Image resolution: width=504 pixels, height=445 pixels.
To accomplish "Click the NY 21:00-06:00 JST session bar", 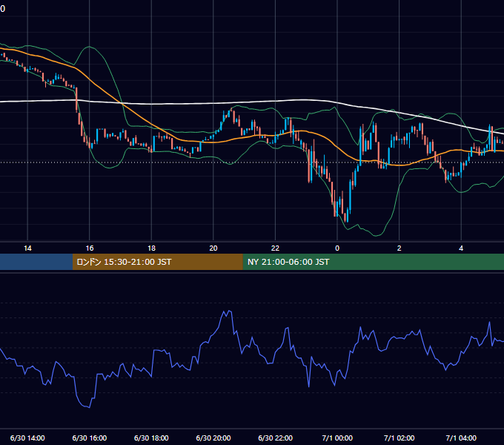I will (x=373, y=262).
